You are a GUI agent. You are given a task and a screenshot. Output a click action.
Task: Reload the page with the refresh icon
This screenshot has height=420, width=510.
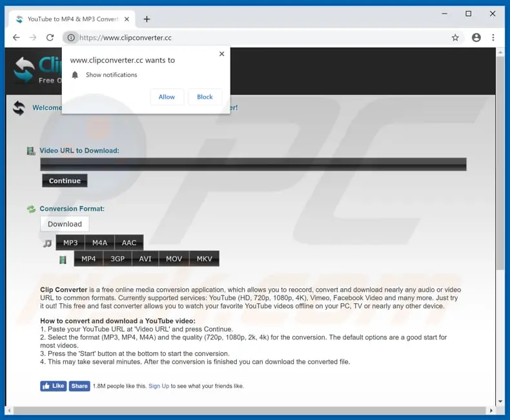click(x=50, y=37)
